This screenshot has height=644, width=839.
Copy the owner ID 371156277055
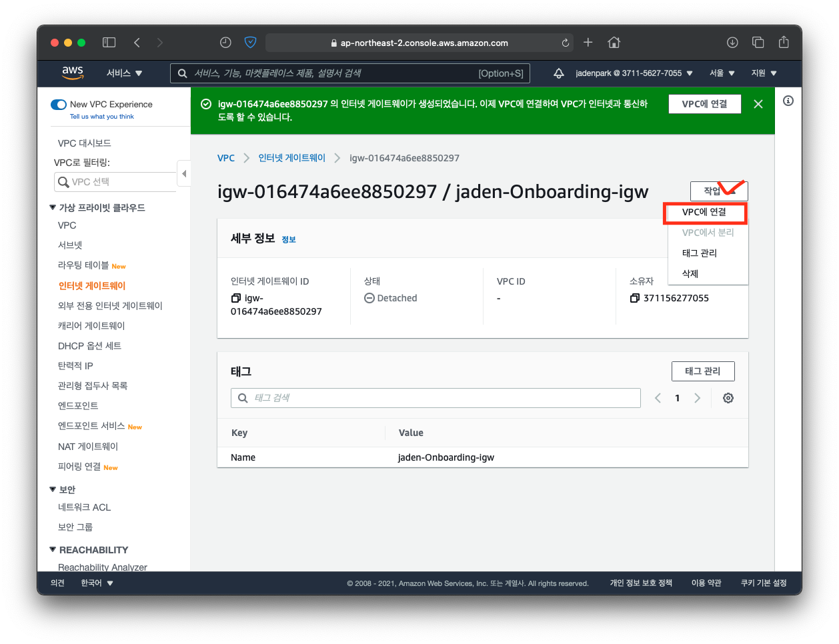coord(635,298)
